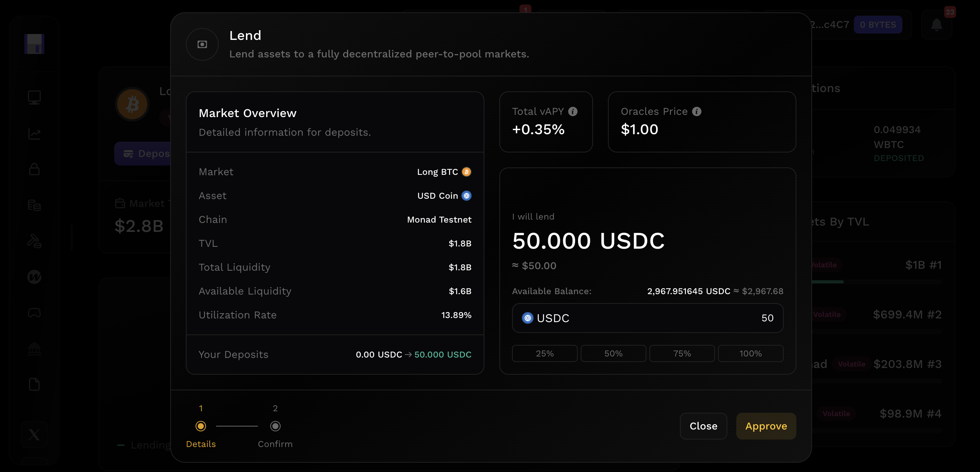Click the '$98.9M #4' market row
Viewport: 980px width, 472px height.
910,413
